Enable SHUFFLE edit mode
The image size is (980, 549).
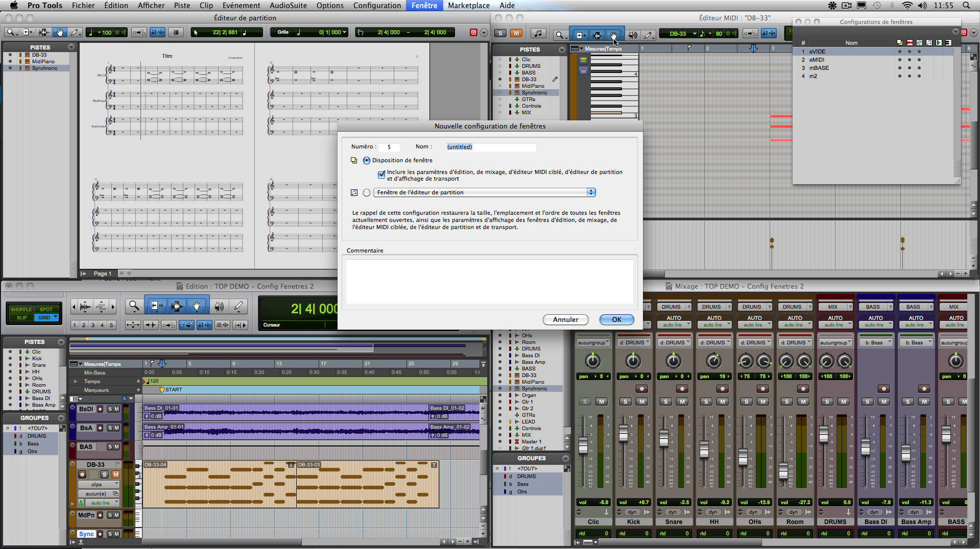tap(21, 309)
